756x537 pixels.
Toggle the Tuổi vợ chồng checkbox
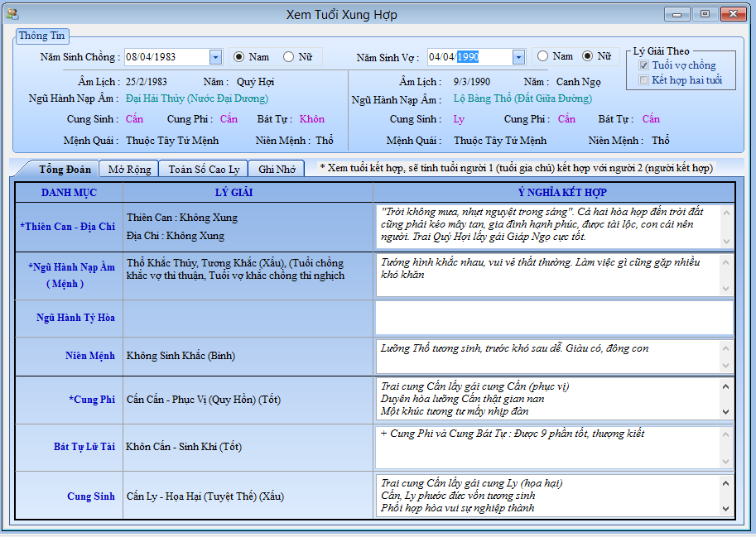[644, 65]
